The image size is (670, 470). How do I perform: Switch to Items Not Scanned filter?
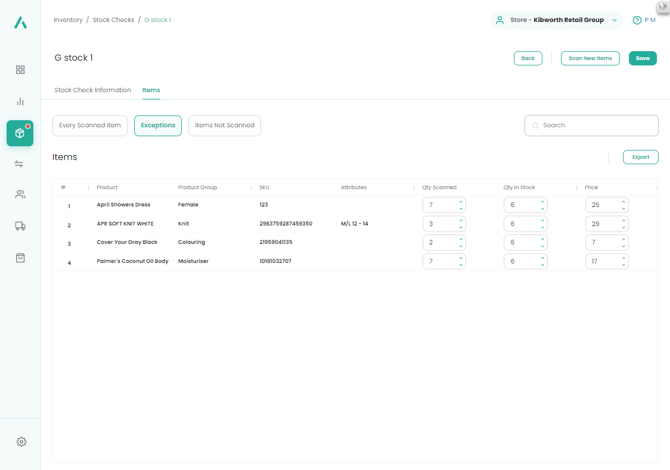(224, 125)
